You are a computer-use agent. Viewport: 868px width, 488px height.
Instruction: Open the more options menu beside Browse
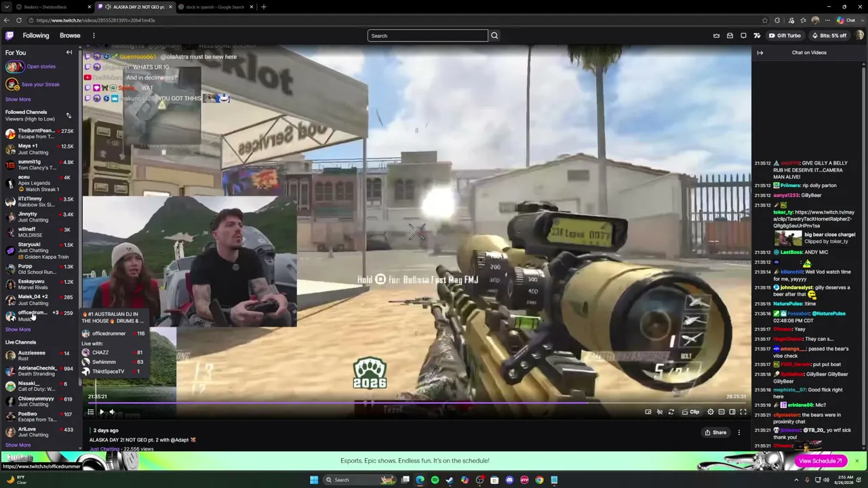click(x=94, y=36)
